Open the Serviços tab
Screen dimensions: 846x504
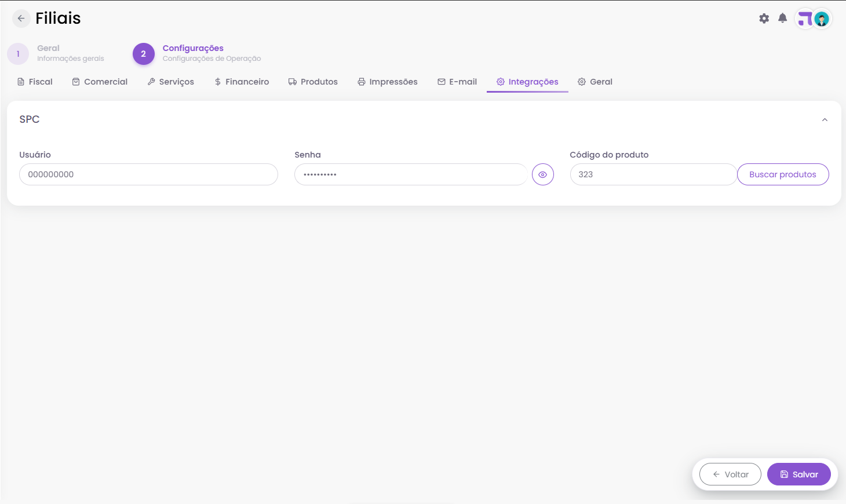[x=171, y=82]
